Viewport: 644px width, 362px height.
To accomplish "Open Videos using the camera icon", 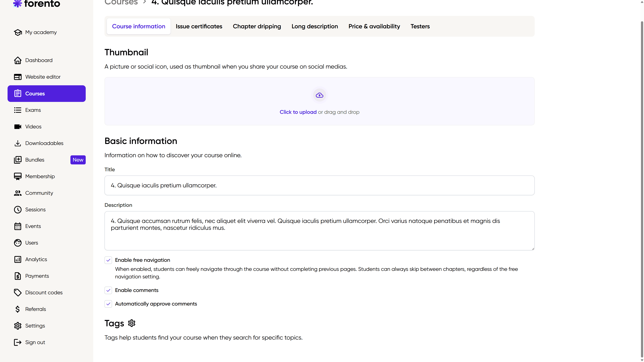I will pyautogui.click(x=17, y=127).
